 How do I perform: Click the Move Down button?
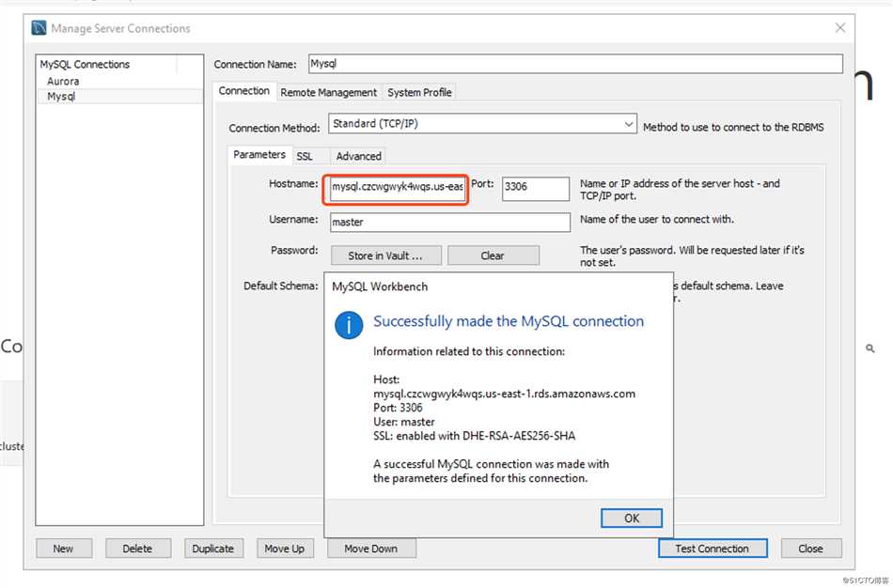coord(370,549)
